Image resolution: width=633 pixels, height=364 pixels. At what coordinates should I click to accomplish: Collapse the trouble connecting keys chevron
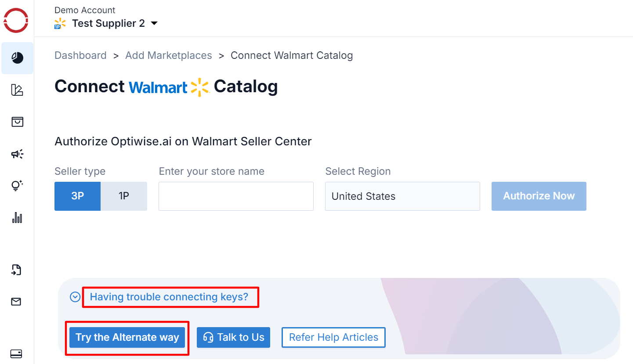(x=75, y=297)
